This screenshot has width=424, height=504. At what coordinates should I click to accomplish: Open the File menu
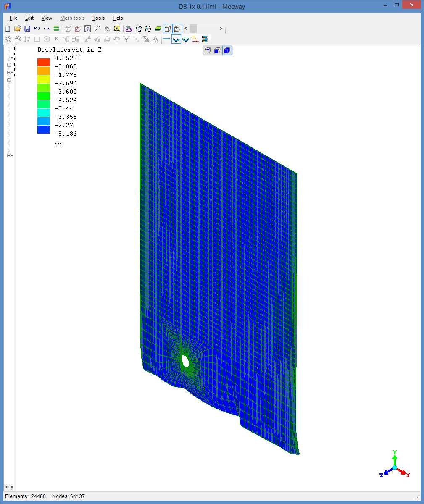point(13,18)
